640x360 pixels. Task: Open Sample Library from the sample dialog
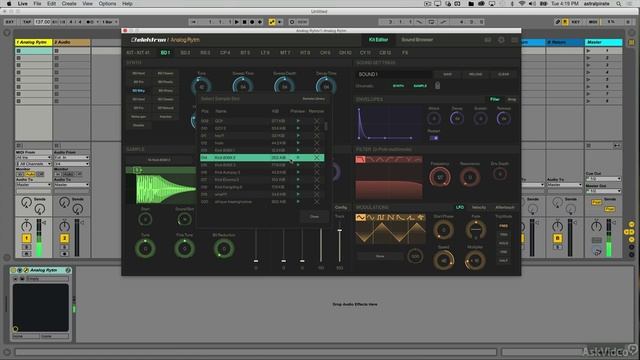pos(313,99)
